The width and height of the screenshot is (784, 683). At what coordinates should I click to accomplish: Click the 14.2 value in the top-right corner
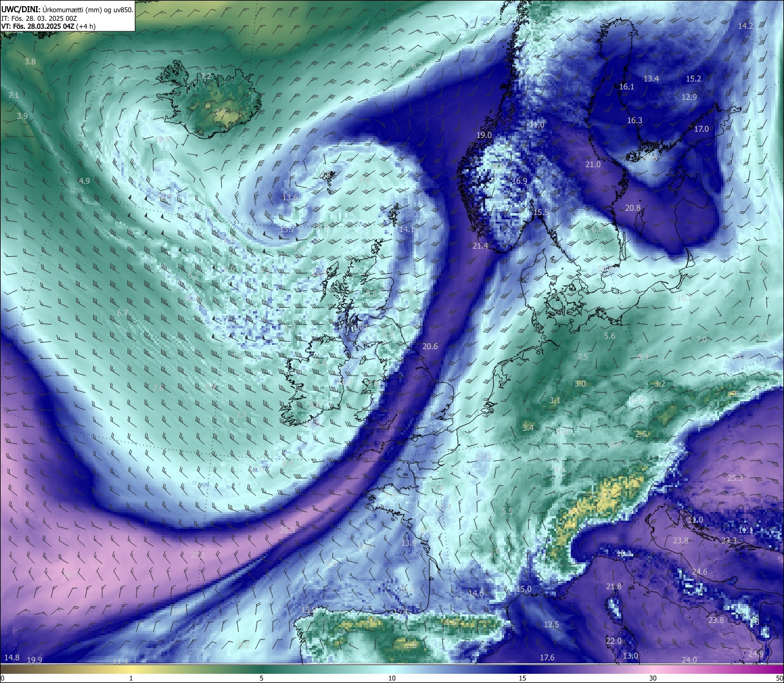pos(745,26)
